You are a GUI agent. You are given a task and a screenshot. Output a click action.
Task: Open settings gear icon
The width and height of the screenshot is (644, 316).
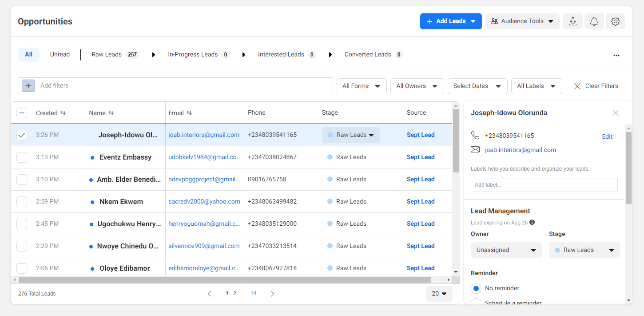coord(615,21)
